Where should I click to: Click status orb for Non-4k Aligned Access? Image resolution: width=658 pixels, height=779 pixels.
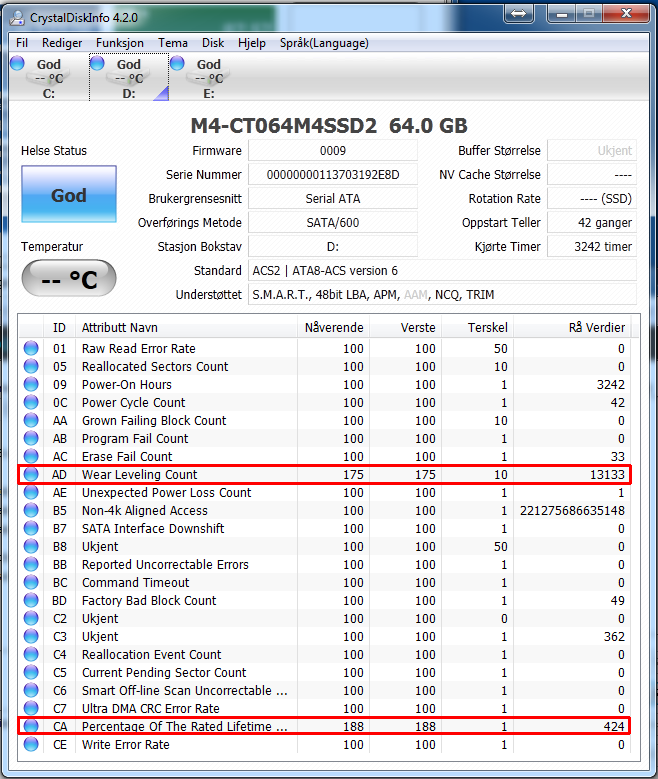31,510
